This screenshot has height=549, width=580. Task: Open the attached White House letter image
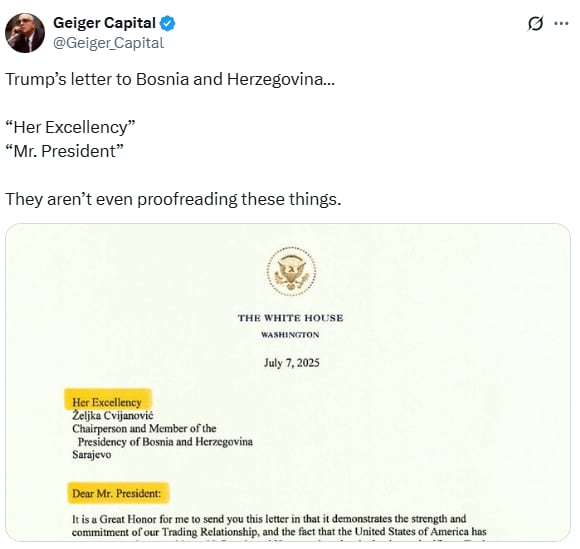(x=288, y=382)
